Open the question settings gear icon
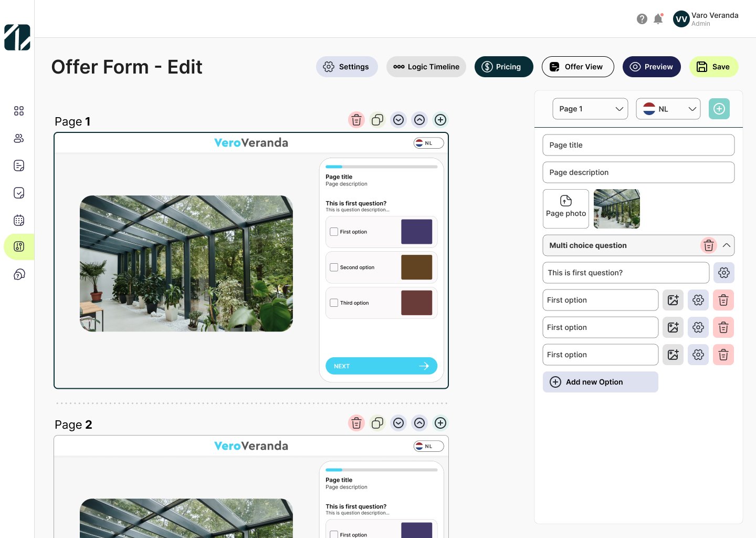Viewport: 756px width, 538px height. pos(723,273)
